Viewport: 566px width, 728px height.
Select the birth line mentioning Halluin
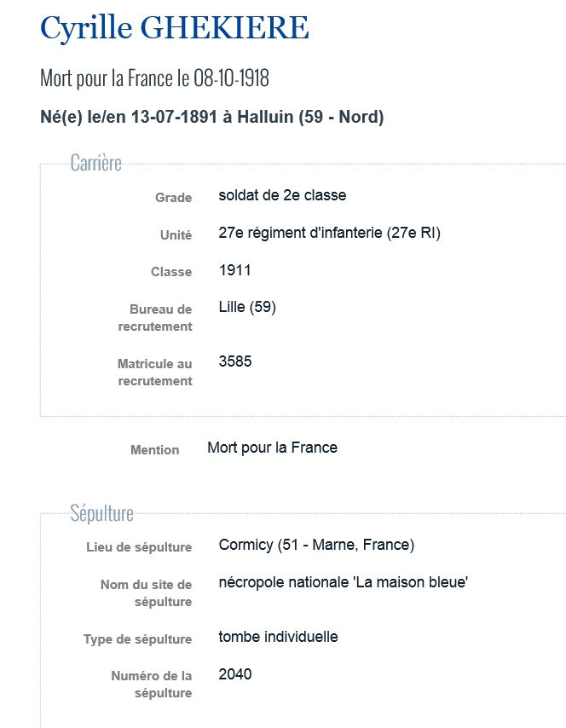coord(211,118)
